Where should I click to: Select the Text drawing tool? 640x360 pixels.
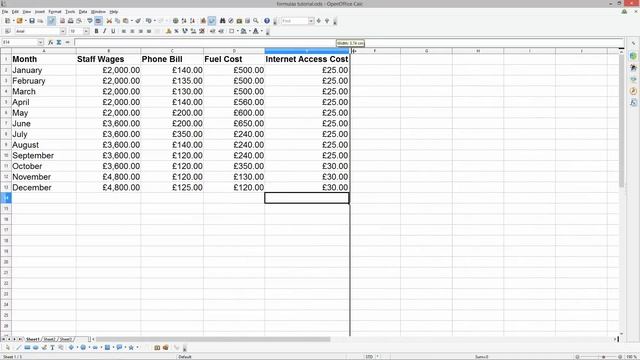coord(52,347)
